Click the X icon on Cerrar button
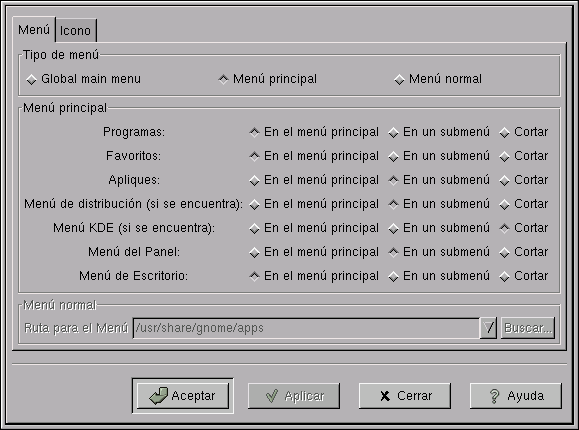This screenshot has height=430, width=579. pyautogui.click(x=385, y=396)
